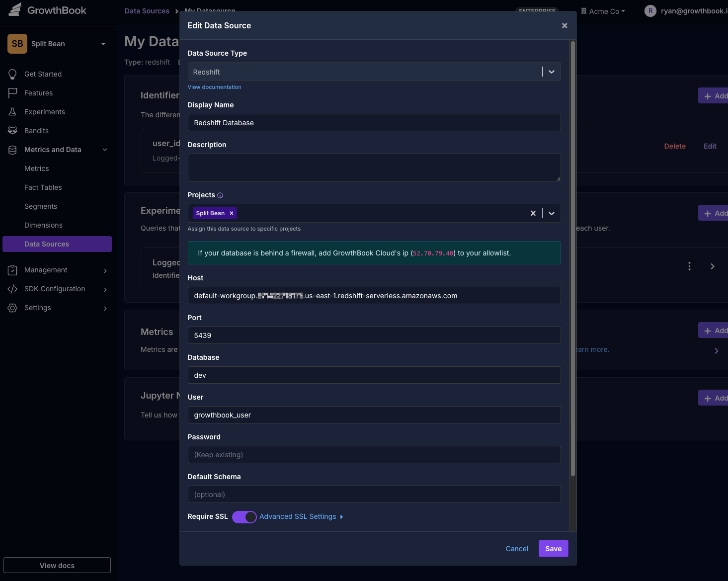The image size is (728, 581).
Task: Click the SB organization avatar
Action: 17,44
